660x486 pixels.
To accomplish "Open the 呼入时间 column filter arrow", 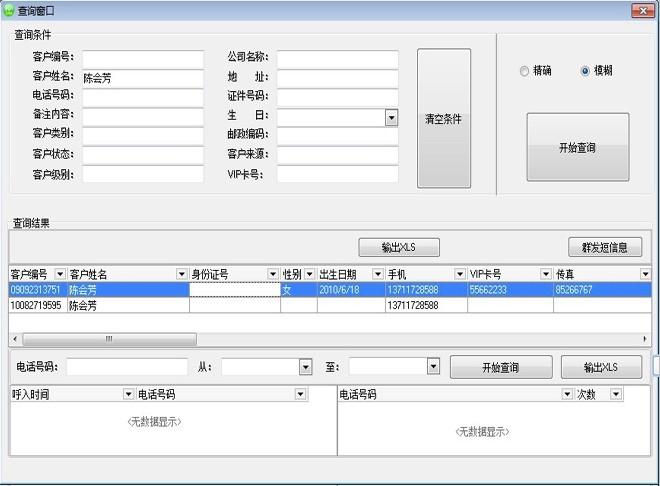I will [x=128, y=395].
